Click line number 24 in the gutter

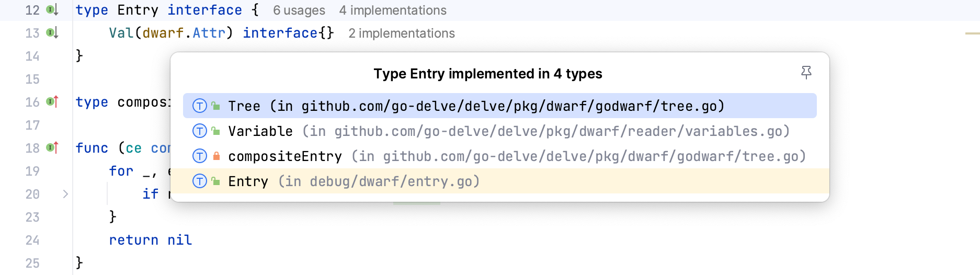point(32,240)
